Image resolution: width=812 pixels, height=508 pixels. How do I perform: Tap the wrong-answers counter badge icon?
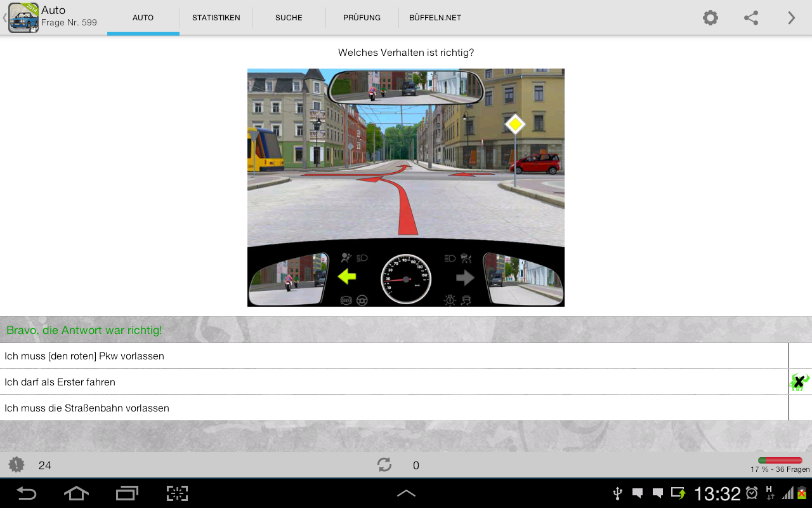(16, 465)
